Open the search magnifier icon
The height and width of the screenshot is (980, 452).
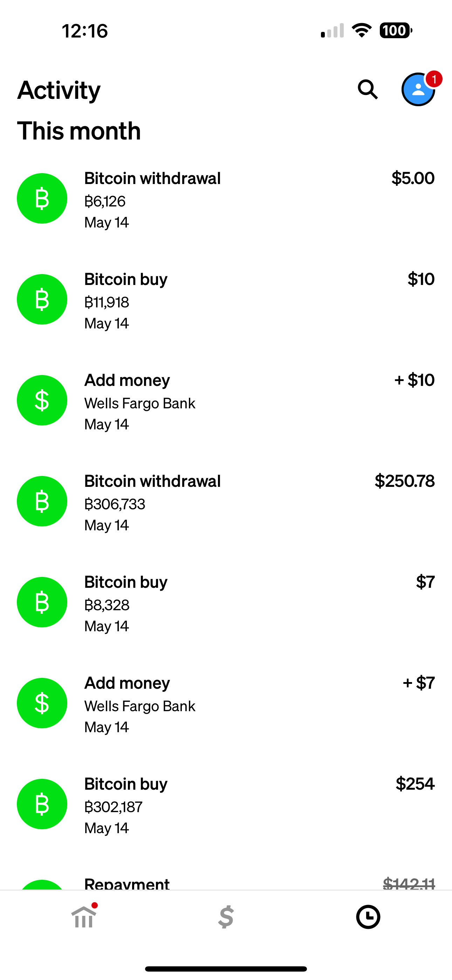pyautogui.click(x=368, y=90)
